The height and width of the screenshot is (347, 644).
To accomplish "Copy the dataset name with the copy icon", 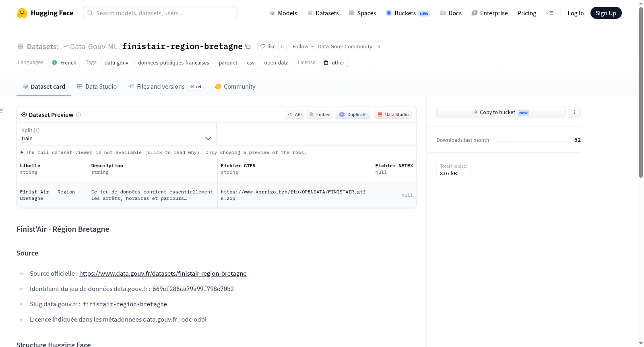I will [x=248, y=46].
